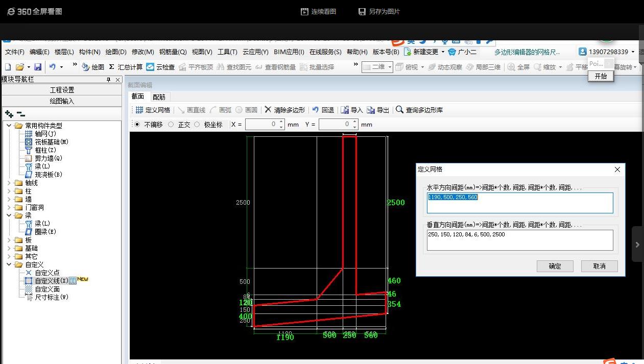Click 清除多边形 clear polygon
644x364 pixels.
pos(284,110)
